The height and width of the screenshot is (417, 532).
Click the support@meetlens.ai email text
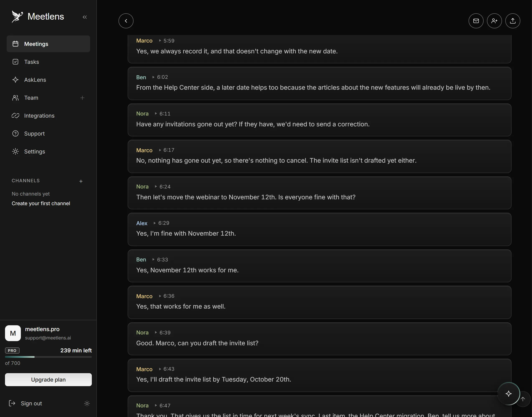tap(48, 338)
